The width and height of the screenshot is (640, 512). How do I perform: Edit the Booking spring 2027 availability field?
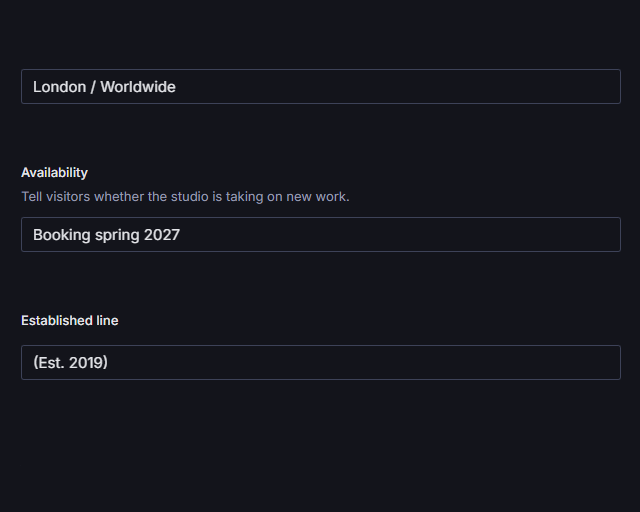click(321, 235)
